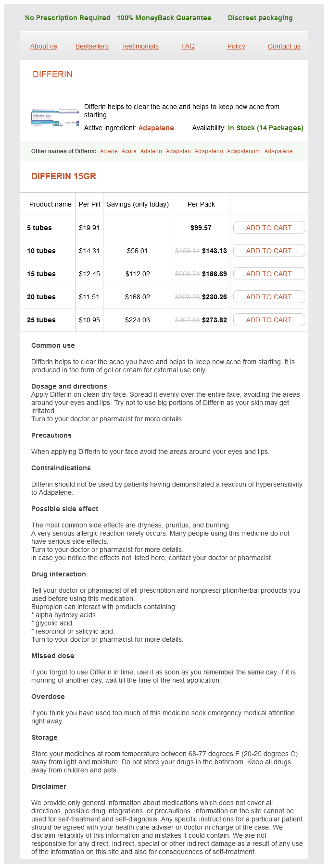Open the Policy page
The image size is (328, 868).
236,46
